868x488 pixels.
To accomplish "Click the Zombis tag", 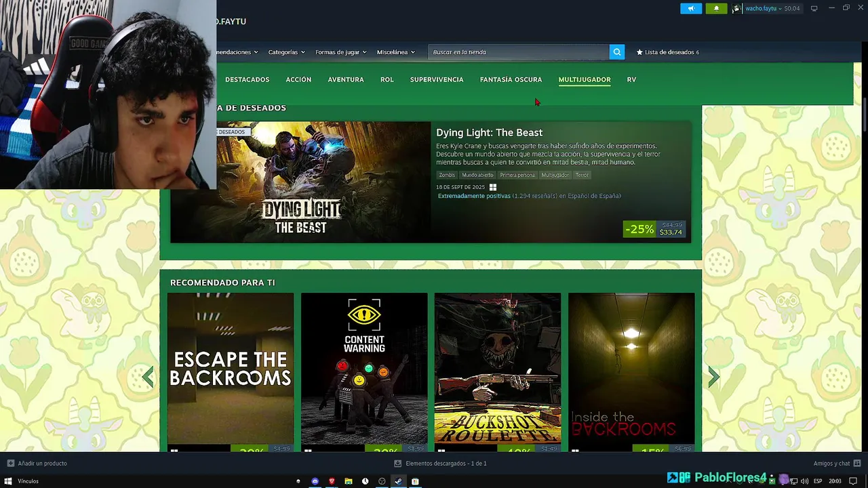I will pos(447,175).
